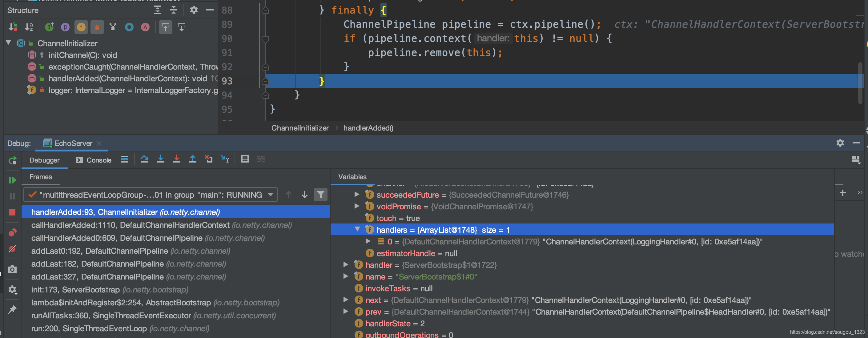Move to next frame down arrow
This screenshot has width=868, height=338.
(x=305, y=195)
